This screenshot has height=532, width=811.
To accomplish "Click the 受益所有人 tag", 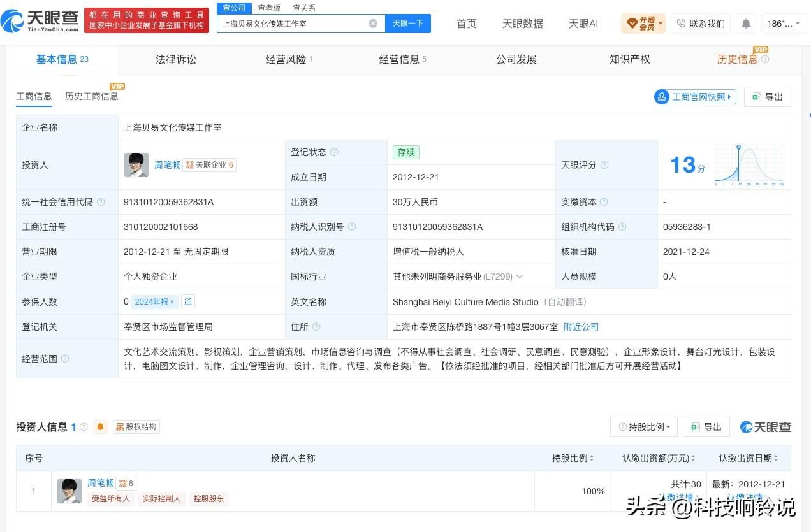I will tap(111, 499).
